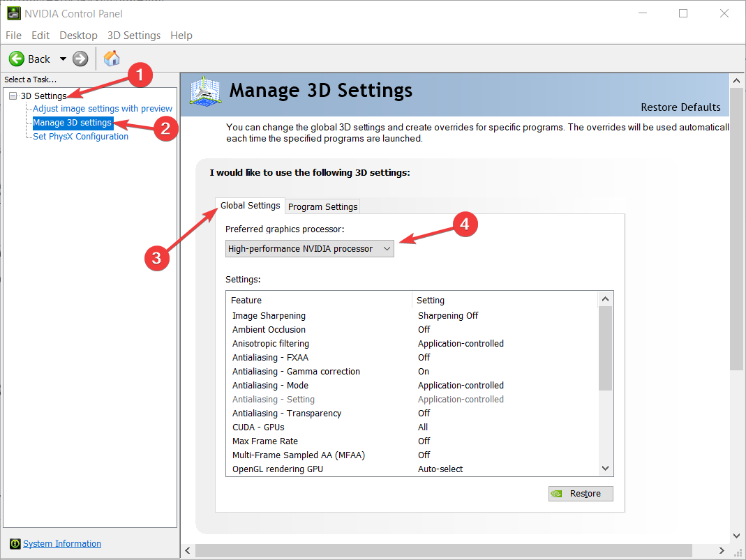The height and width of the screenshot is (560, 746).
Task: Click the main panel scroll-down arrow
Action: 736,536
